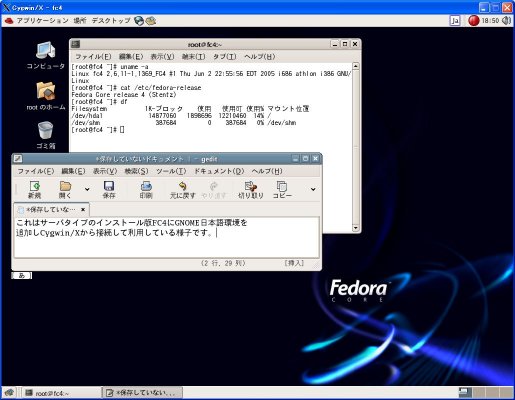Switch to root@fc4 terminal taskbar button
This screenshot has width=515, height=400.
[61, 393]
